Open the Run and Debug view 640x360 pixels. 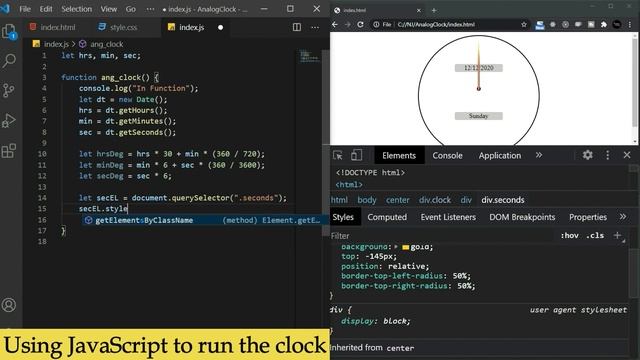tap(9, 121)
